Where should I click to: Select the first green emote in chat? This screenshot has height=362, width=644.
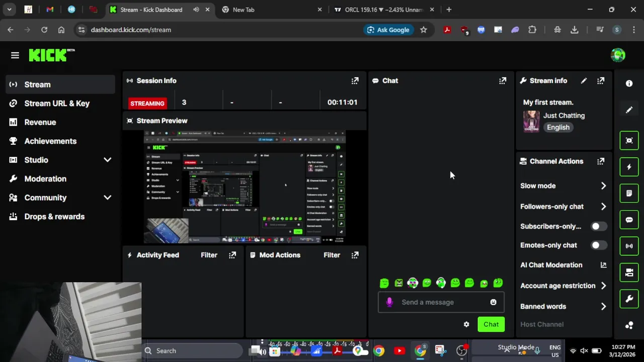point(384,284)
